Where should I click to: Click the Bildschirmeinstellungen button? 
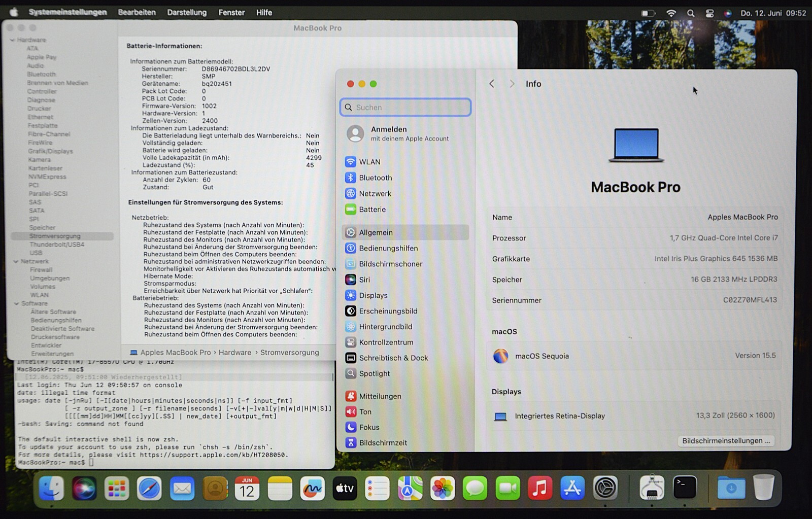726,440
